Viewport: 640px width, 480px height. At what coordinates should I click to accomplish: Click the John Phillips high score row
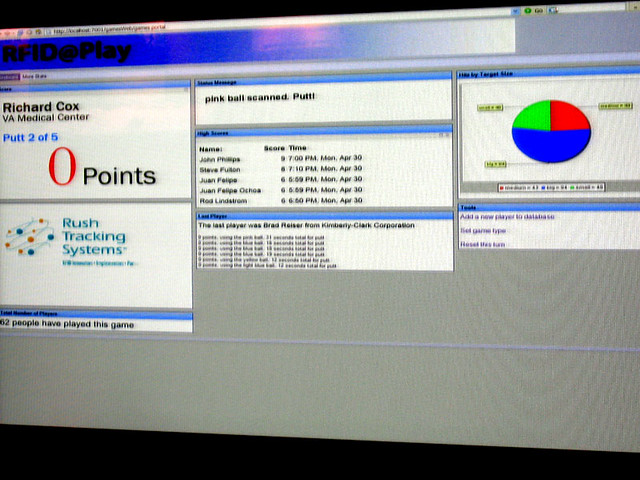tap(281, 158)
